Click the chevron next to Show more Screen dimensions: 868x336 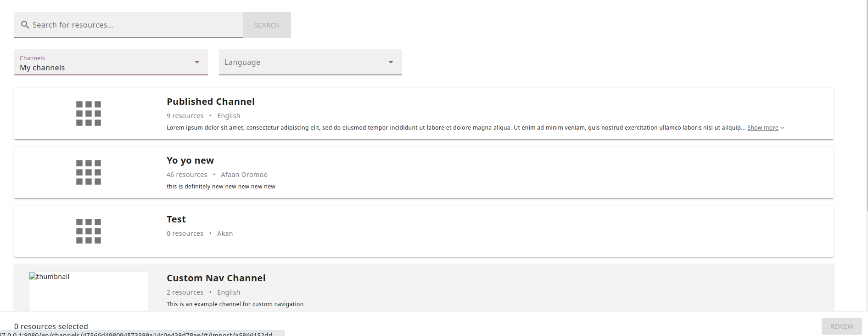782,128
